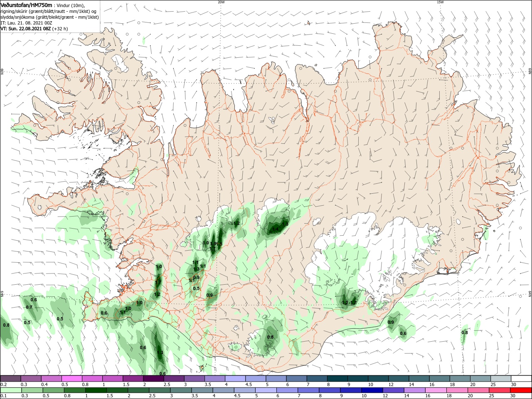Select the very dark purple 2 snow-scale swatch
Image resolution: width=532 pixels, height=399 pixels.
[153, 378]
